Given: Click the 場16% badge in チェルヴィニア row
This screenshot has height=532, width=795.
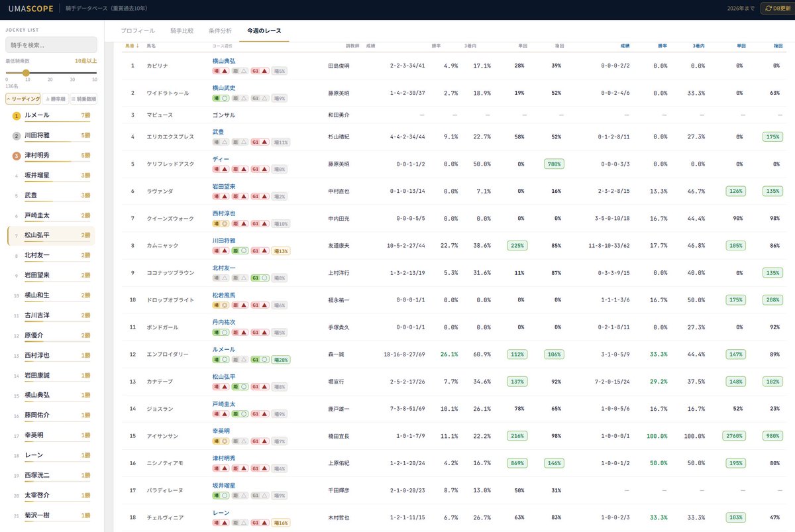Looking at the screenshot, I should click(281, 523).
